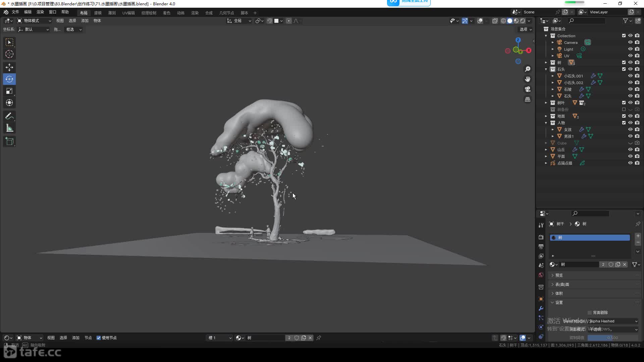Toggle camera view icon in viewport
Viewport: 644px width, 362px height.
coord(528,89)
